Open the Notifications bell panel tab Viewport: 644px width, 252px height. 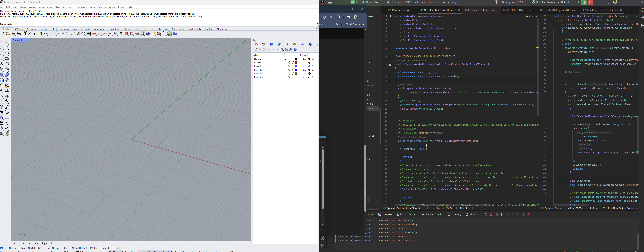310,44
